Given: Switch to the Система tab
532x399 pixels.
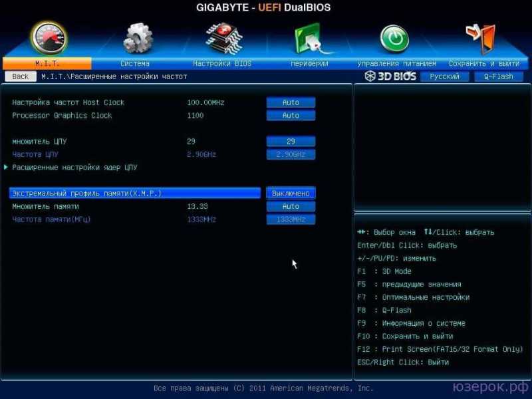Looking at the screenshot, I should point(135,63).
